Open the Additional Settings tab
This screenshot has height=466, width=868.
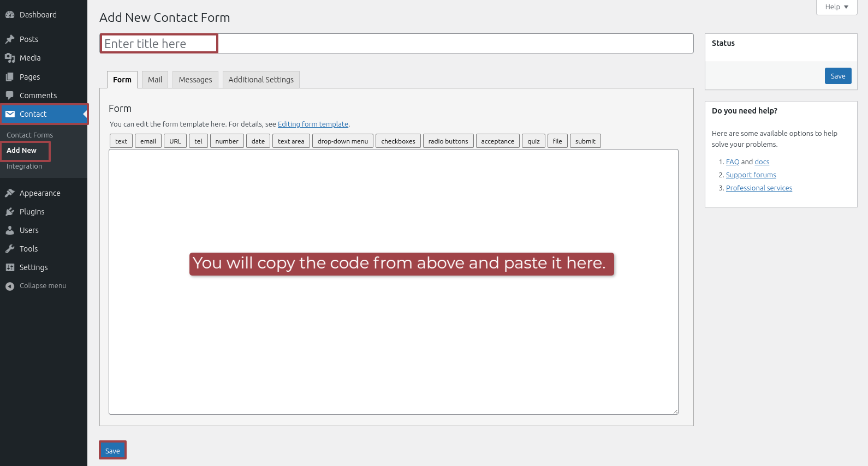point(261,80)
